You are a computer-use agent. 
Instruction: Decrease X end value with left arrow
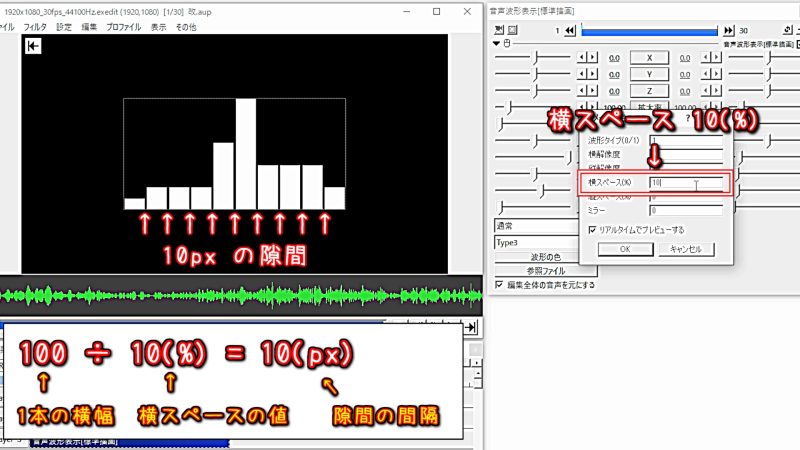tap(706, 58)
